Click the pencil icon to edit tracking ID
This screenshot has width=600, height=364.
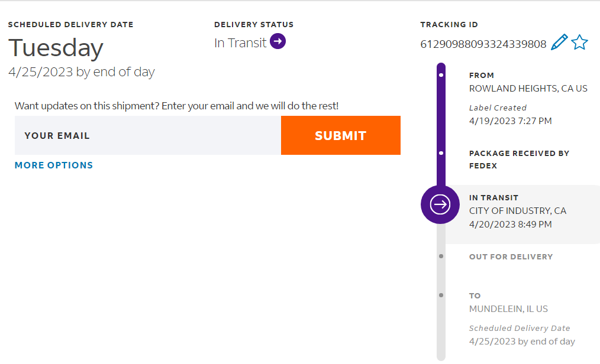click(559, 43)
